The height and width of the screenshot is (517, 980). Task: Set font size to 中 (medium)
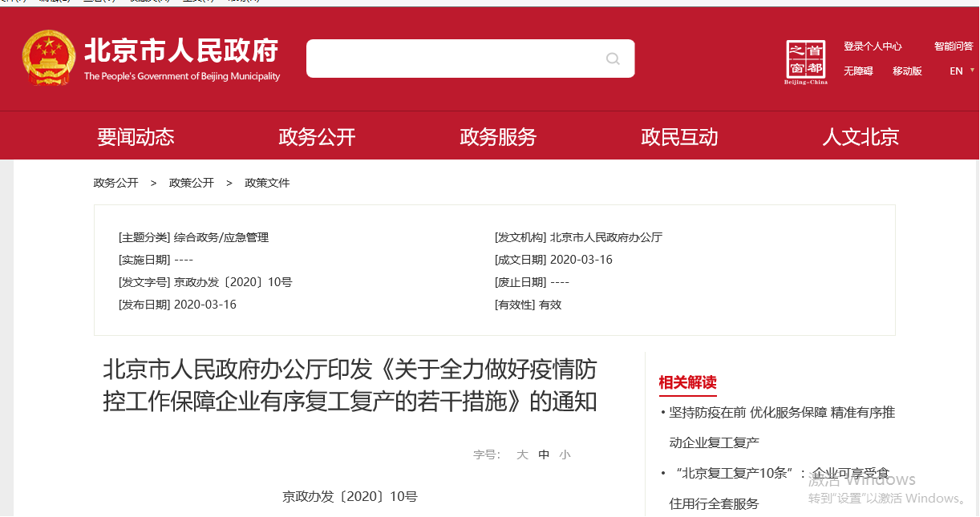tap(544, 454)
